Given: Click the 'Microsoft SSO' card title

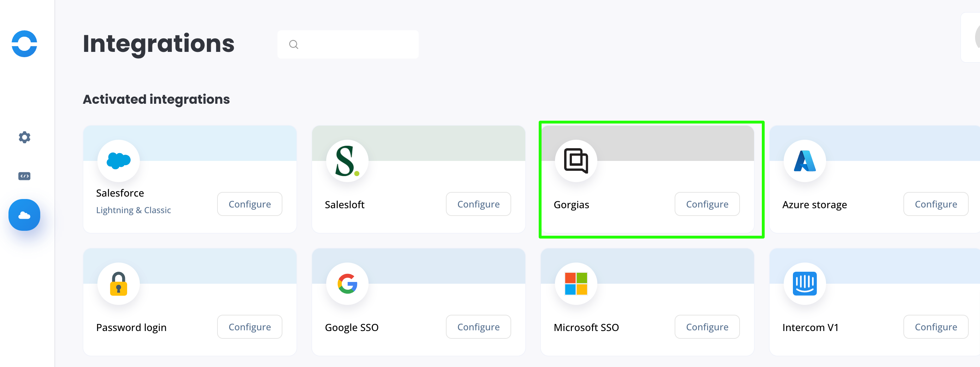Looking at the screenshot, I should click(x=586, y=328).
